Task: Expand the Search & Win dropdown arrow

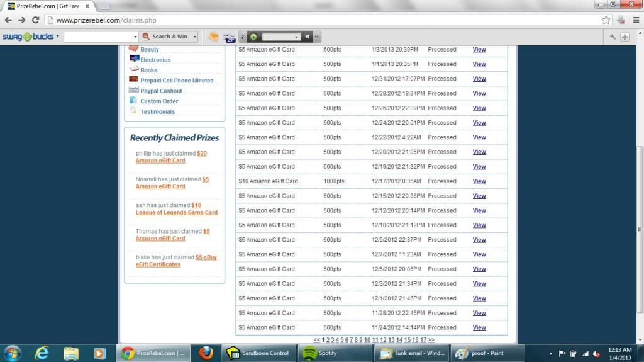Action: pyautogui.click(x=195, y=37)
